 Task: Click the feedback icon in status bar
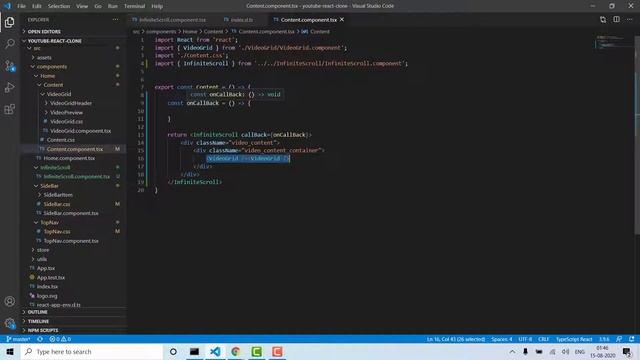click(619, 339)
